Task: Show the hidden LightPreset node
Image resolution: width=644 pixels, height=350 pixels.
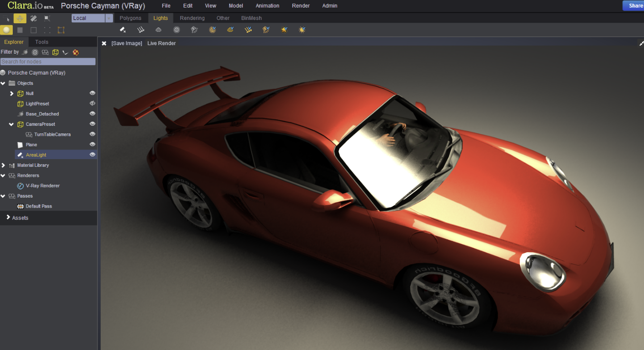Action: 93,104
